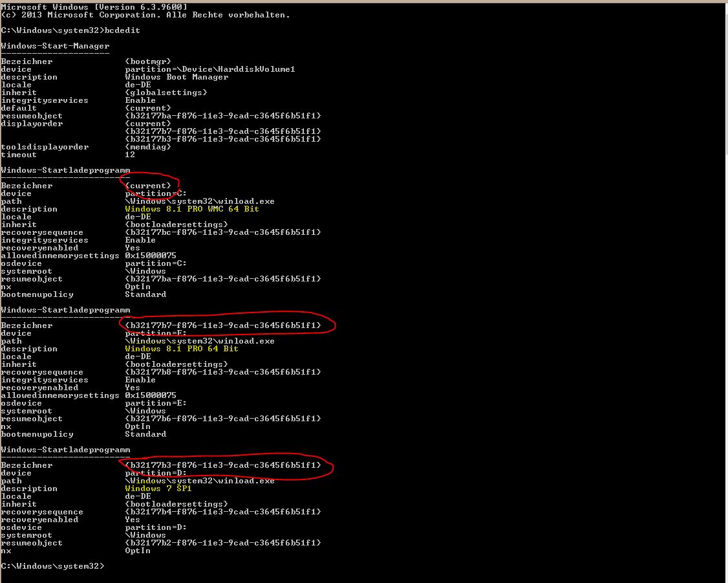The image size is (728, 583).
Task: Click the typed bcdedit command line
Action: pyautogui.click(x=70, y=30)
